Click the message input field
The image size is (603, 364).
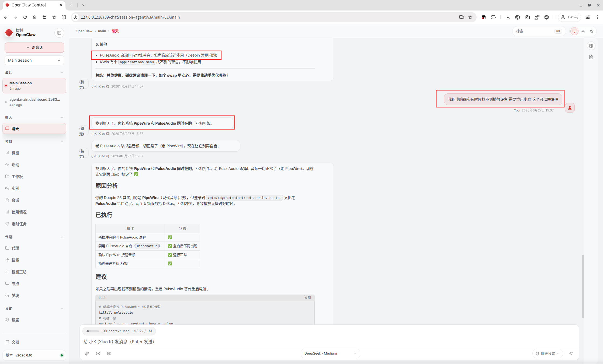(x=329, y=342)
